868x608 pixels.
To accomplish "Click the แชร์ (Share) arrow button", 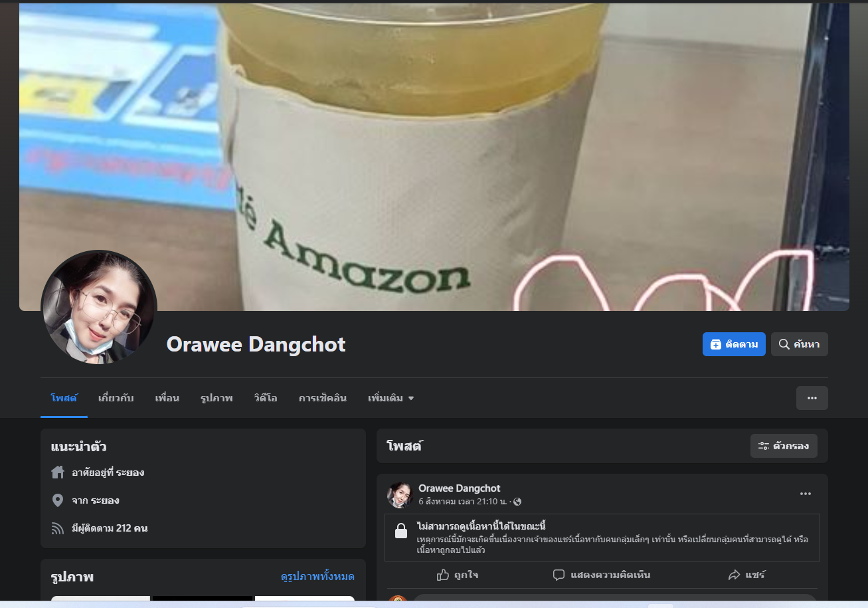I will tap(746, 575).
